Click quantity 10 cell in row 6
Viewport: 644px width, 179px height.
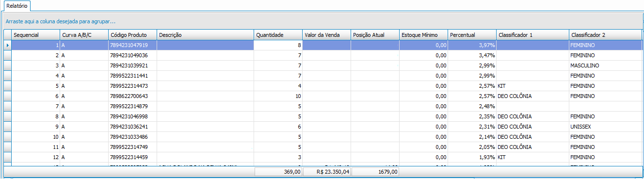(x=278, y=96)
